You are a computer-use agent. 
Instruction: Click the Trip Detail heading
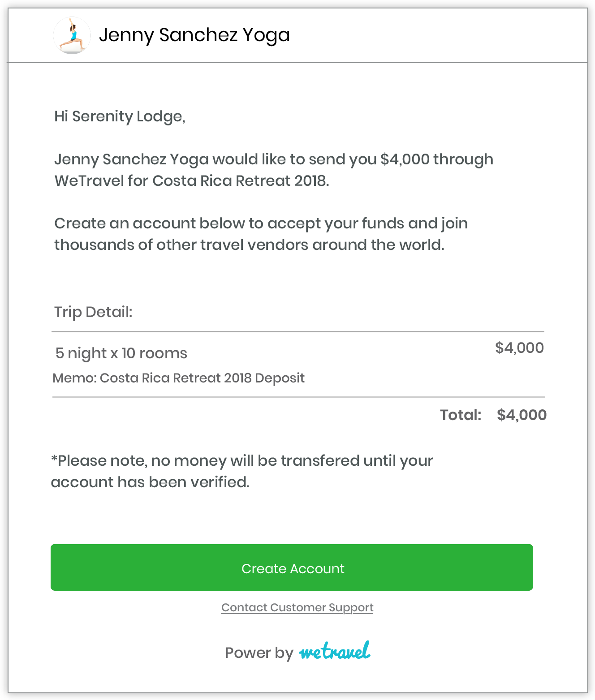pos(93,312)
